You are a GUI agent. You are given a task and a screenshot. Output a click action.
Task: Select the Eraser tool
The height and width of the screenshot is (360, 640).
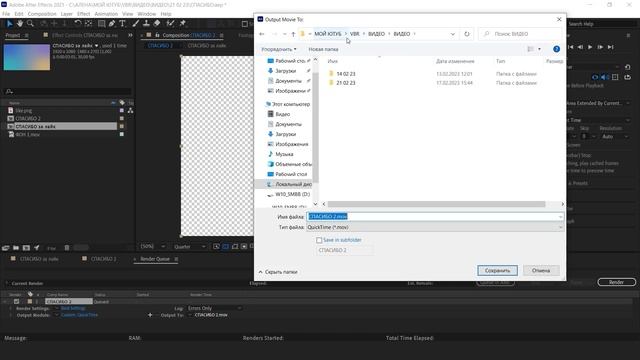coord(157,24)
